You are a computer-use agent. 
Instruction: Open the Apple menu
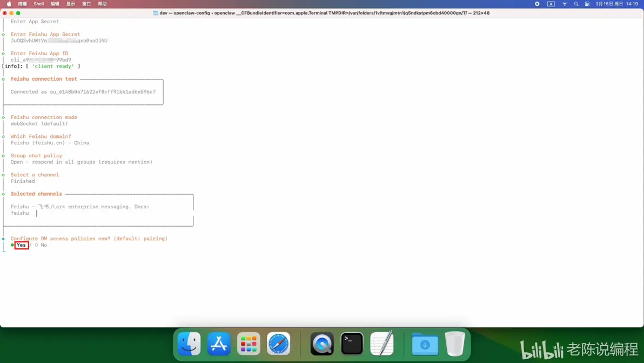[9, 4]
